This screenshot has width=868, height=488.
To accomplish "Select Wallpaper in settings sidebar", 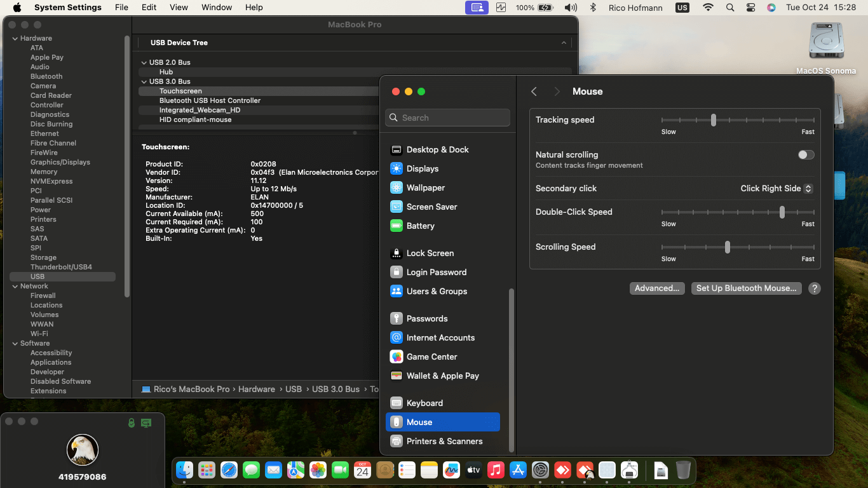I will point(425,187).
